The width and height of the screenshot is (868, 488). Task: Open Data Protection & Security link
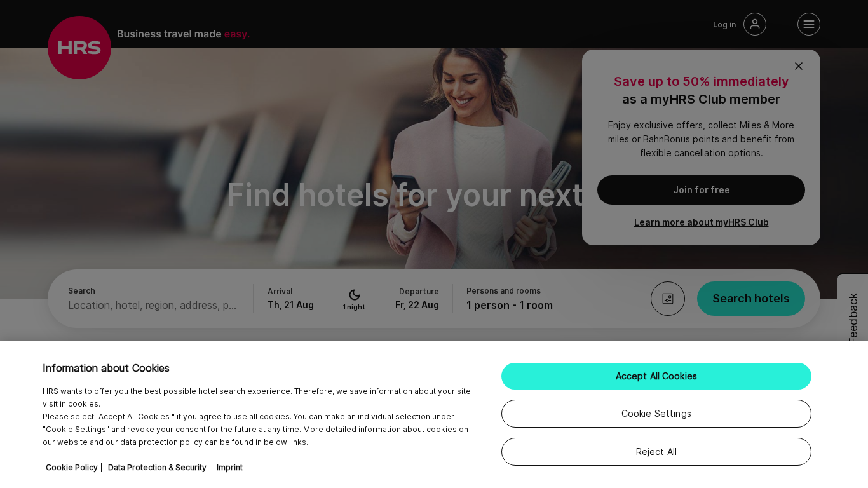[157, 468]
